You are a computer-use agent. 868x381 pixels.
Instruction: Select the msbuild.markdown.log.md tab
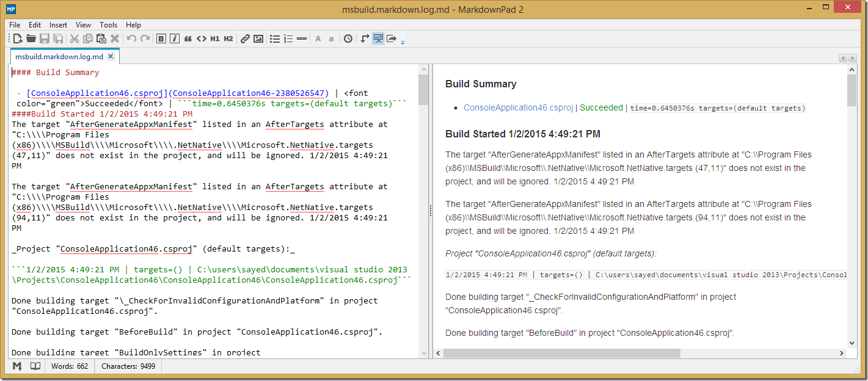click(59, 56)
